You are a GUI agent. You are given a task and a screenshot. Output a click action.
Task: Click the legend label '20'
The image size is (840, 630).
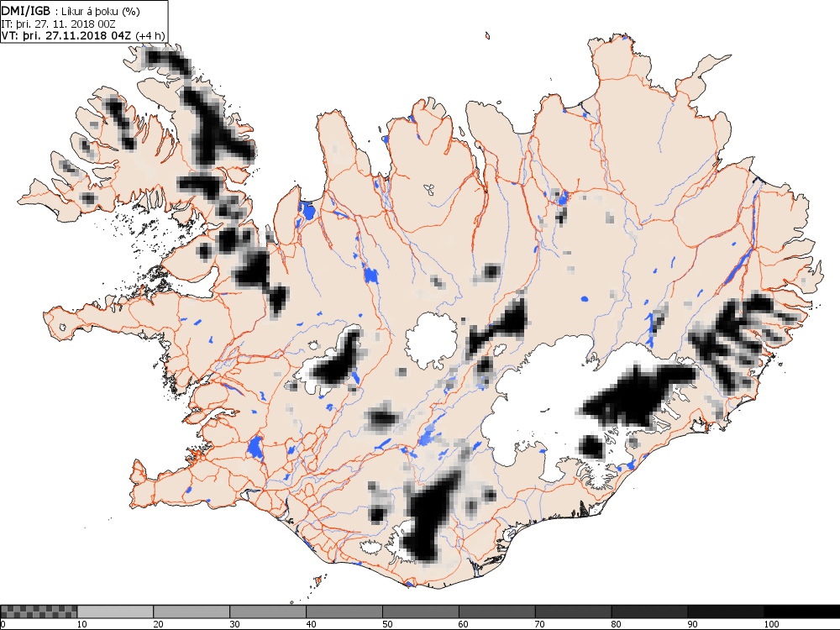click(159, 624)
